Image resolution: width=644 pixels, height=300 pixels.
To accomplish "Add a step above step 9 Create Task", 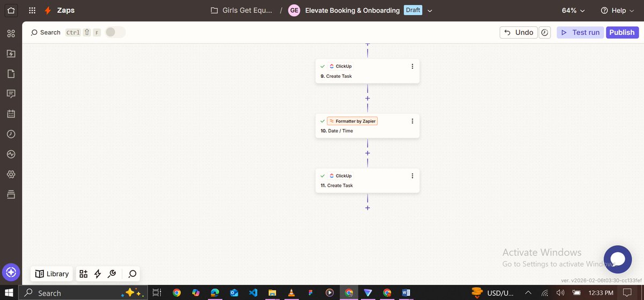I will pyautogui.click(x=368, y=45).
